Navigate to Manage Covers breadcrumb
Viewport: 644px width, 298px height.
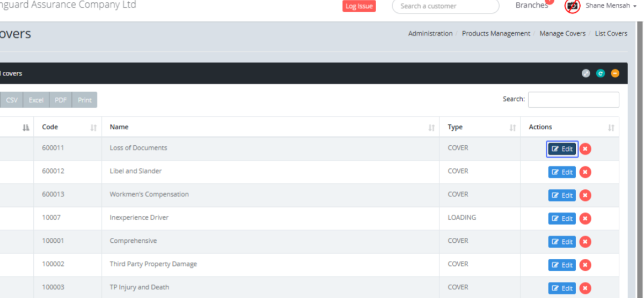click(562, 33)
